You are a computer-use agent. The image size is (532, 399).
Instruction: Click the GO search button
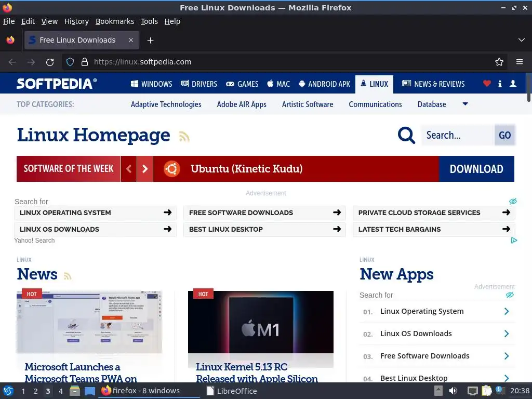[x=505, y=135]
